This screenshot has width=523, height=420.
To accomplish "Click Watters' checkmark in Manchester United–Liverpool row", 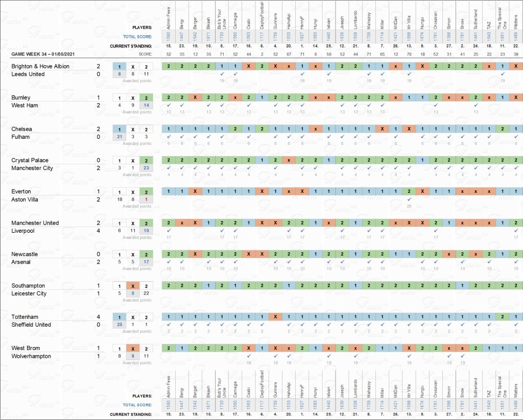I will point(516,231).
